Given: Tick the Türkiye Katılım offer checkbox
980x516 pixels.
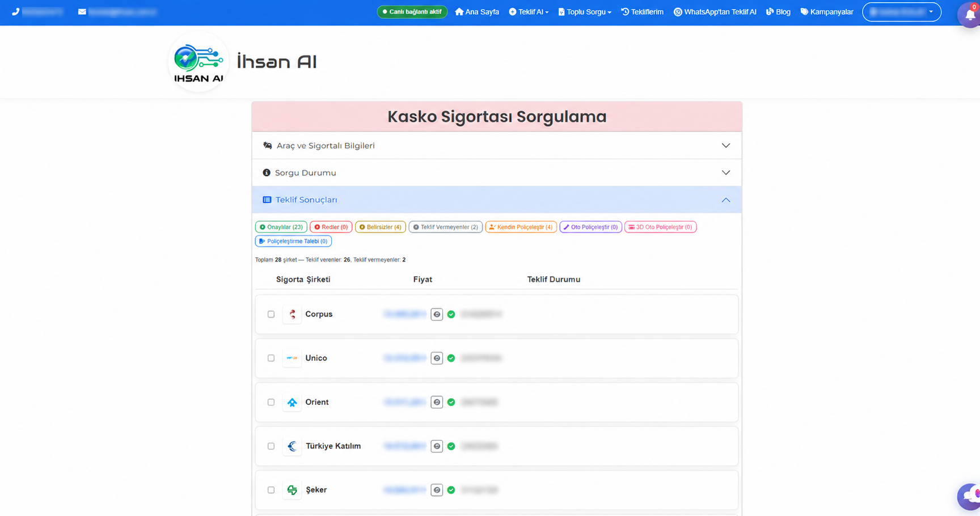Looking at the screenshot, I should tap(271, 446).
